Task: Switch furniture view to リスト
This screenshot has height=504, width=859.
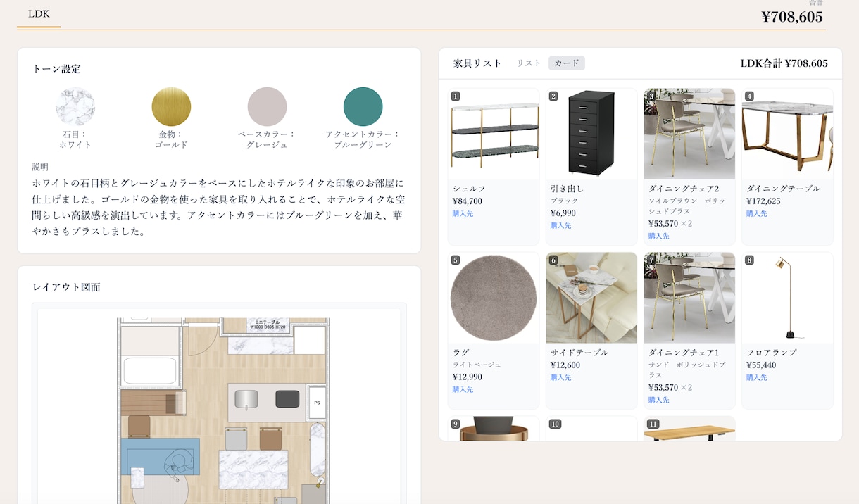Action: [x=529, y=63]
